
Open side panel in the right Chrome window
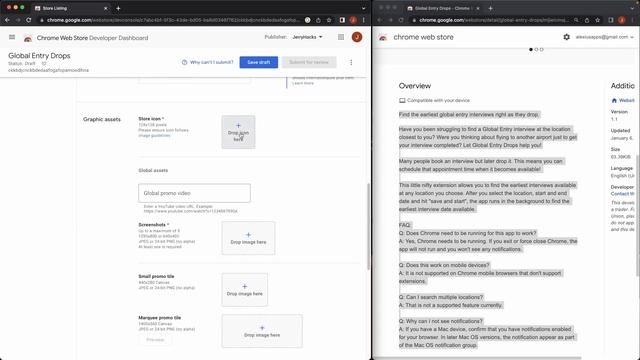[x=611, y=20]
